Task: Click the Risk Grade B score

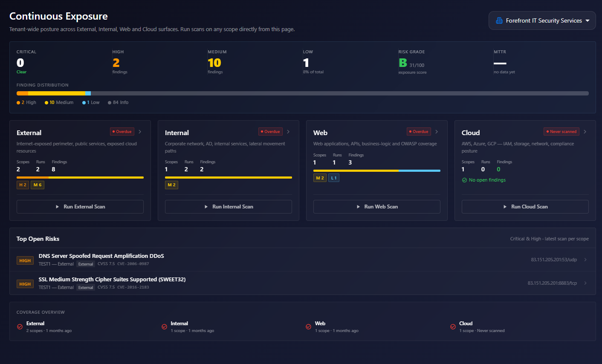Action: (403, 63)
